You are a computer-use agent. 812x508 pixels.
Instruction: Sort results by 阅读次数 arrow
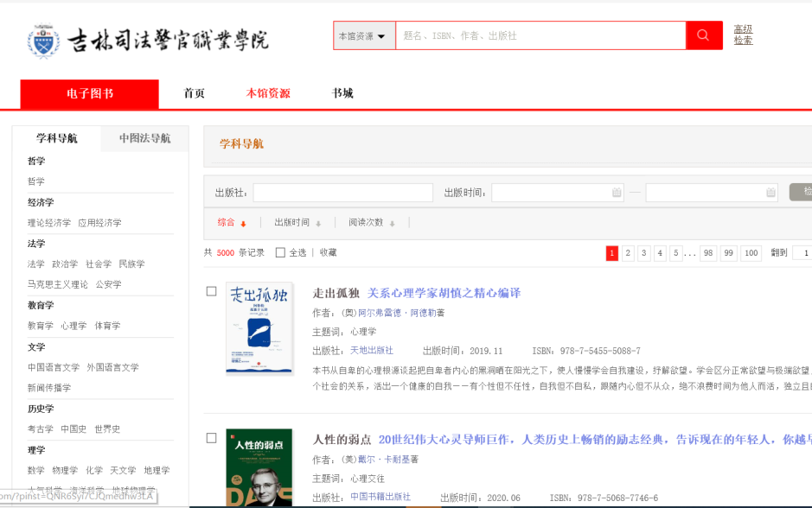coord(392,224)
